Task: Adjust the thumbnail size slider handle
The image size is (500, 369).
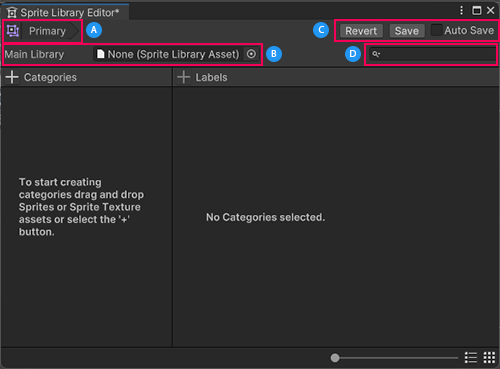Action: pos(335,358)
